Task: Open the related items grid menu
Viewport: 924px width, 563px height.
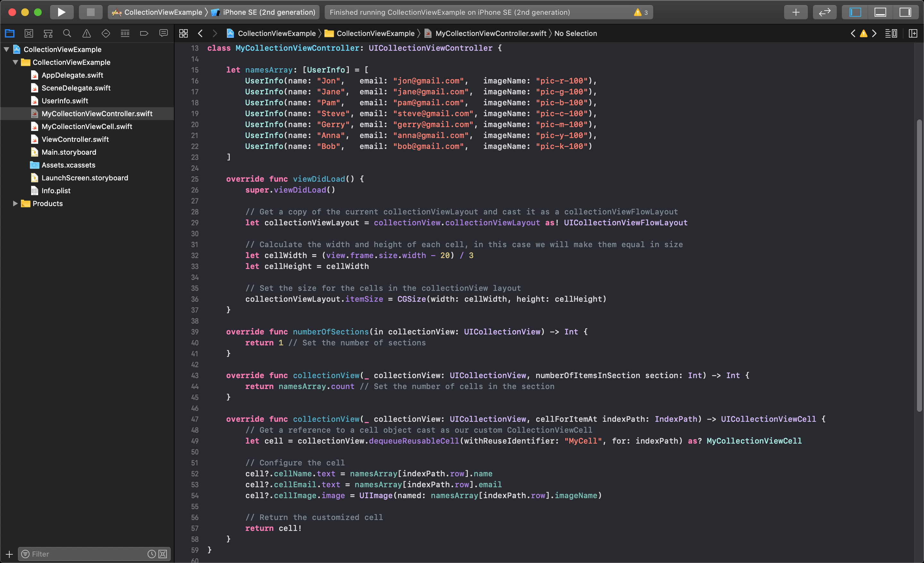Action: [x=184, y=33]
